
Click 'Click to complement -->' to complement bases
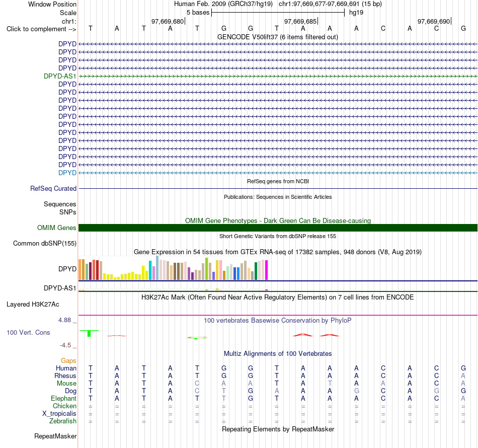(x=41, y=29)
